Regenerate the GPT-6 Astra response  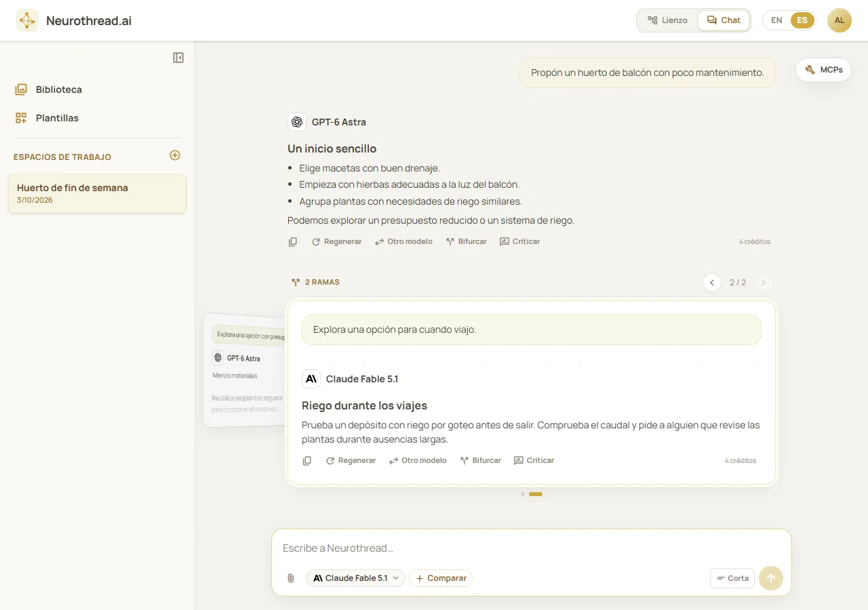(336, 241)
